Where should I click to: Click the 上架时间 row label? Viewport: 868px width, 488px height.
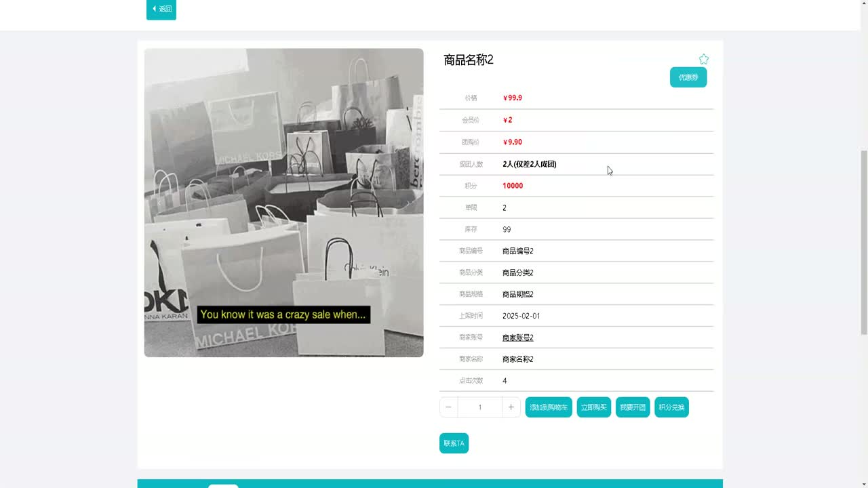pos(471,316)
